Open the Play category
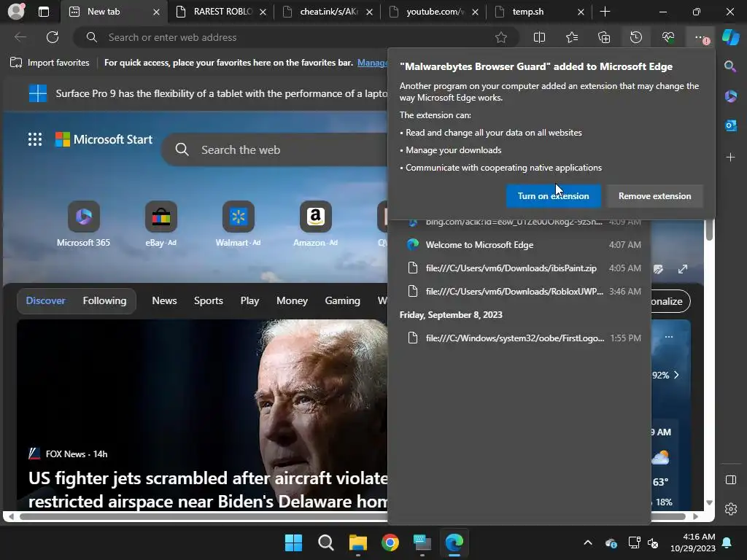This screenshot has width=747, height=560. 249,300
